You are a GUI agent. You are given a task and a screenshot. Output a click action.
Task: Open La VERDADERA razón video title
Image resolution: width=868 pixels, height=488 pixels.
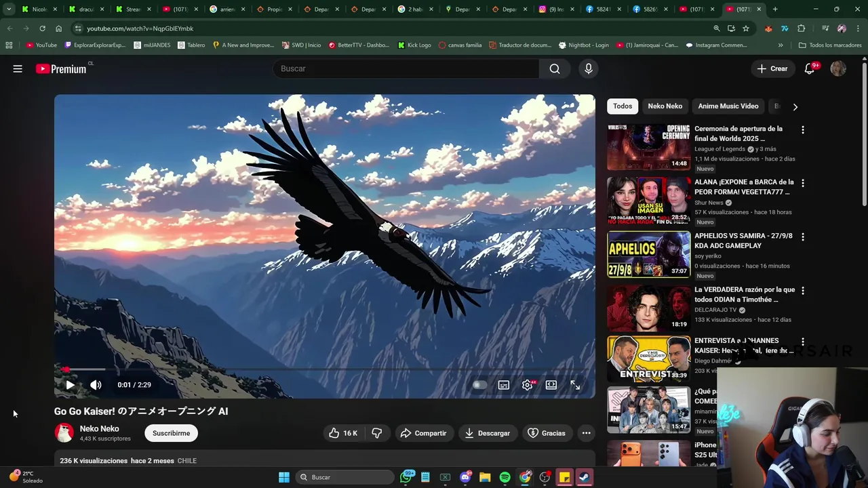tap(745, 294)
